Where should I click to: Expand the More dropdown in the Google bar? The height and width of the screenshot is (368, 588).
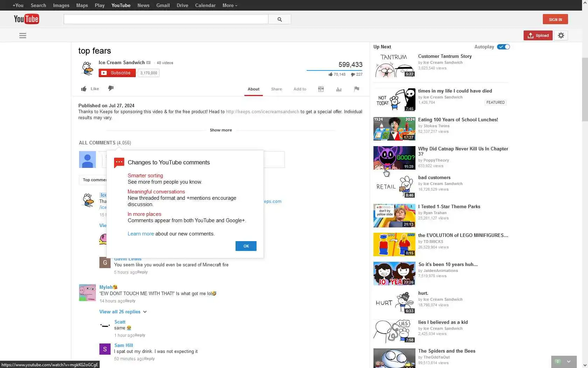[x=230, y=5]
